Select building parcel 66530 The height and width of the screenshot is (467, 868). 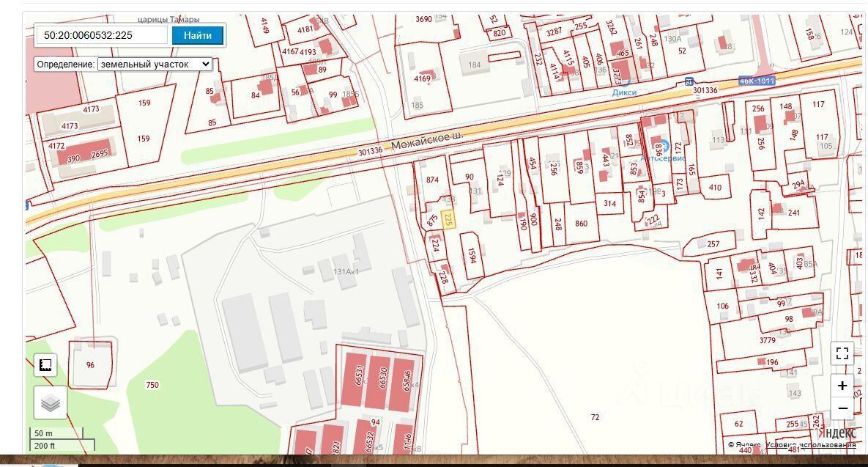383,376
